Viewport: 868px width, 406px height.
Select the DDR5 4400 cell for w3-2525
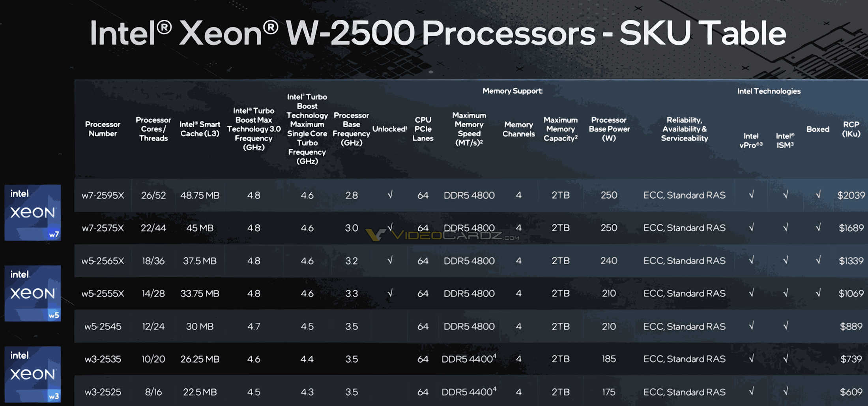tap(469, 392)
